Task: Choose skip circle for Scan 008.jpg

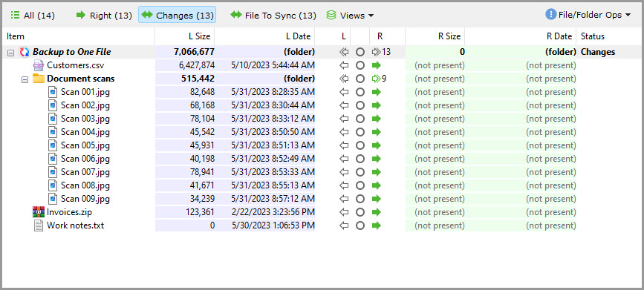Action: [x=360, y=185]
